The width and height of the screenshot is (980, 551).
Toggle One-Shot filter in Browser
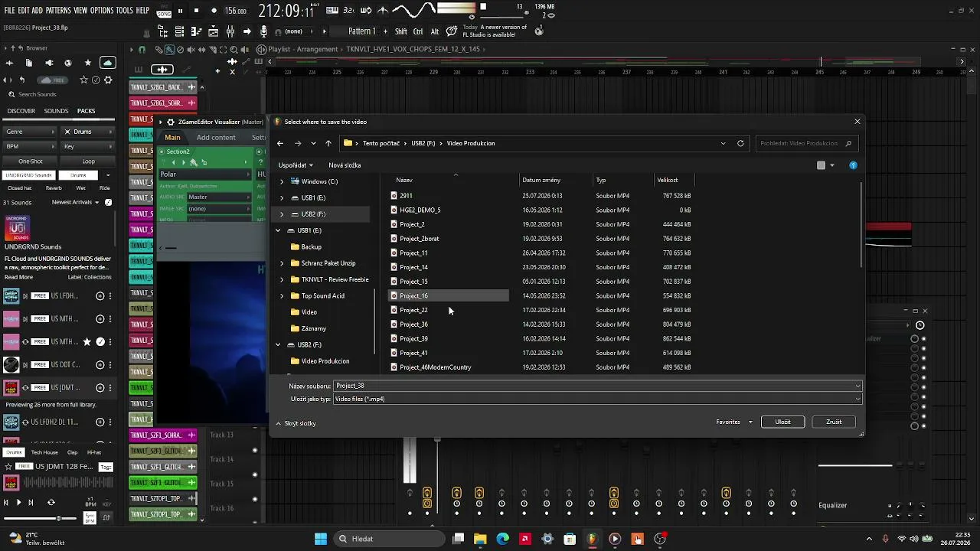[x=31, y=161]
